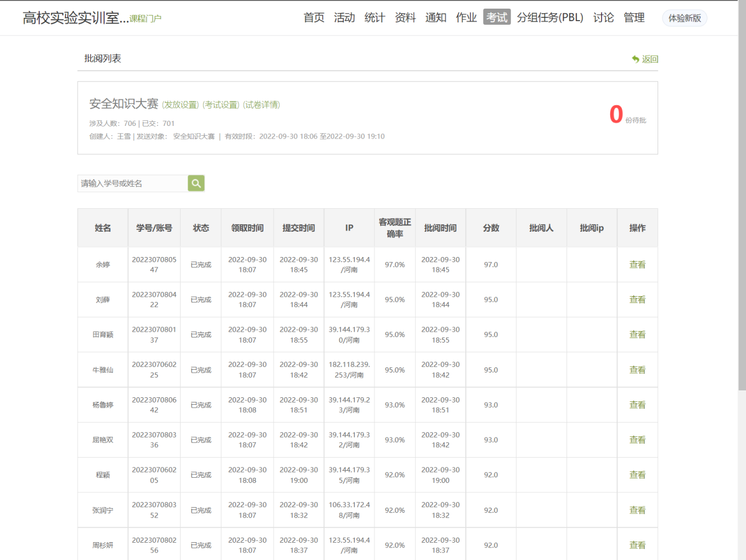Open the 分组任务(PBL) menu

pos(550,18)
